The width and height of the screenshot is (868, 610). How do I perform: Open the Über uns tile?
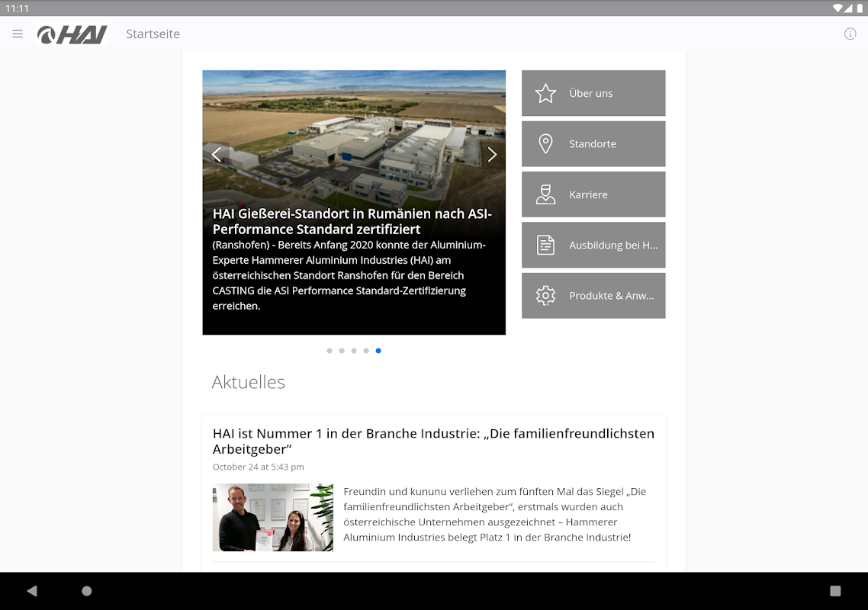[593, 93]
